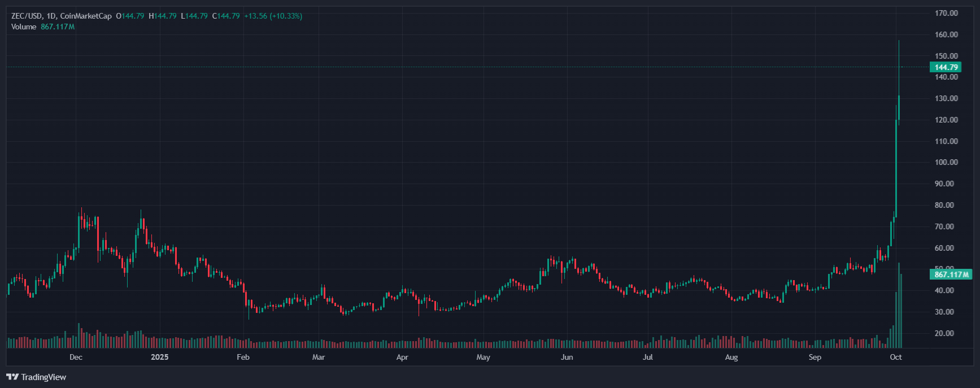Open the TradingView text link

43,377
